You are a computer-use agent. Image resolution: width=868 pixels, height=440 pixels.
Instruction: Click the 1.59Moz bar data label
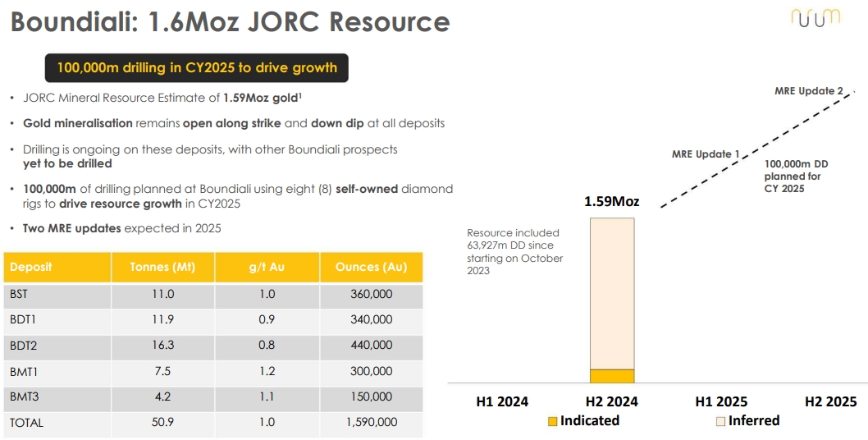point(612,202)
